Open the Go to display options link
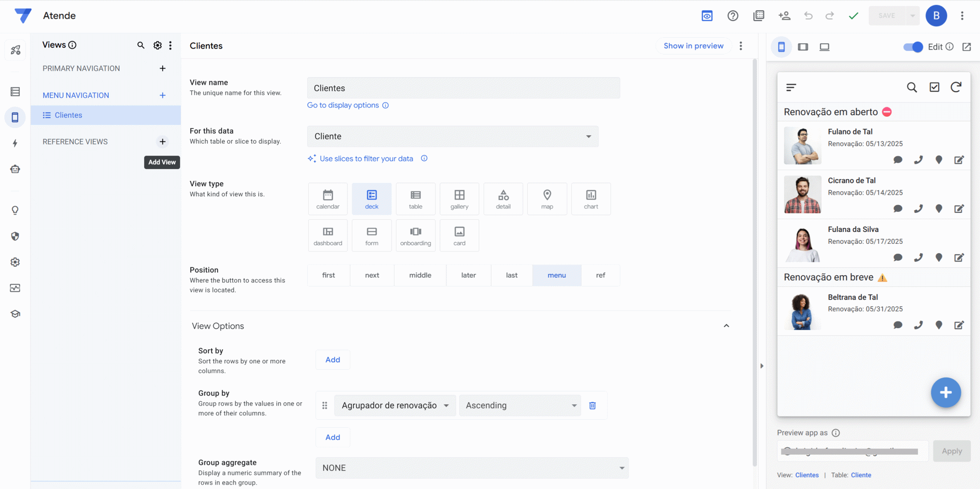This screenshot has height=489, width=980. click(x=343, y=105)
